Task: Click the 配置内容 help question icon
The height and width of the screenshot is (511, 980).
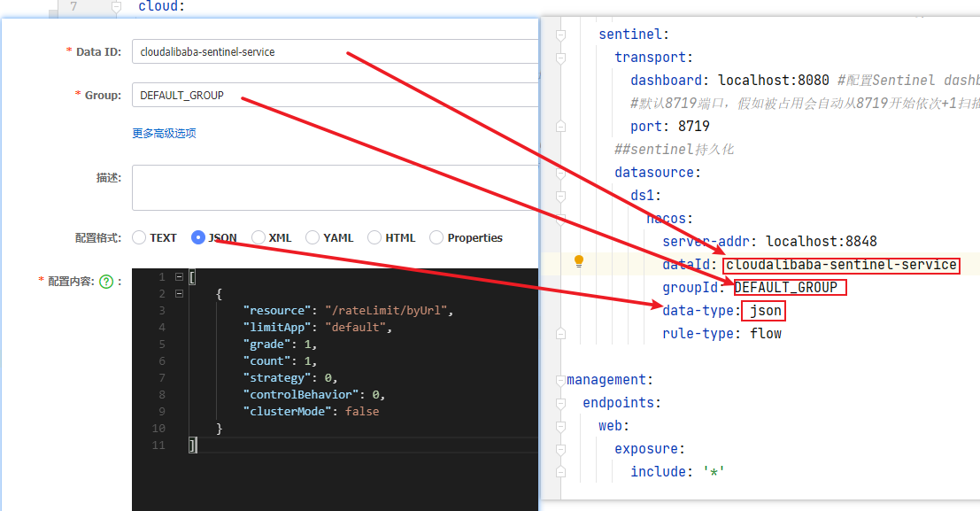Action: (106, 282)
